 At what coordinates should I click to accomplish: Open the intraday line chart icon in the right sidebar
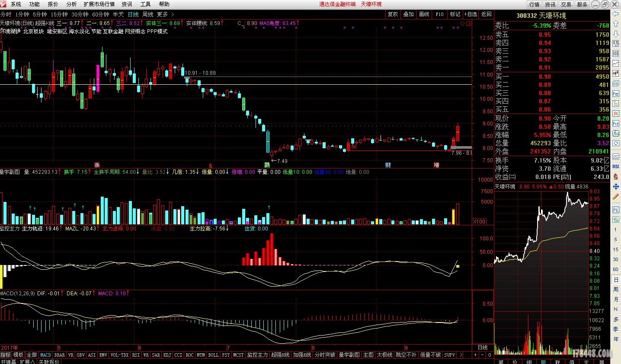[x=616, y=63]
